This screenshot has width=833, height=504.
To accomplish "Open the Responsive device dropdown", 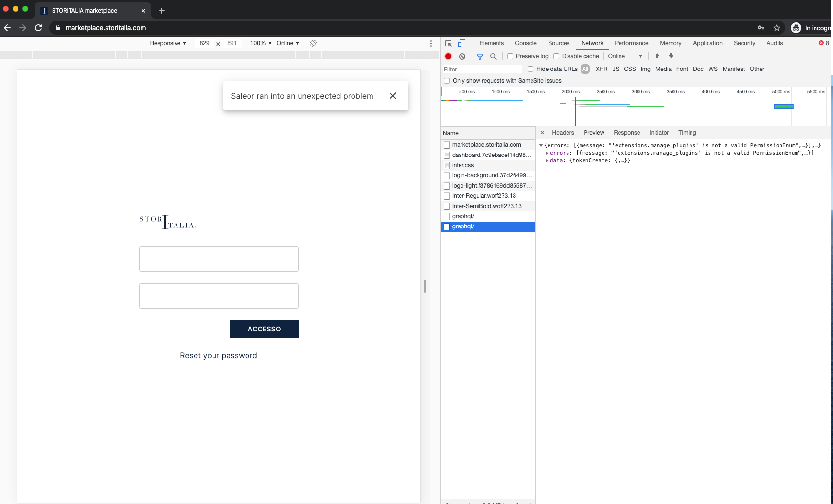I will point(167,43).
